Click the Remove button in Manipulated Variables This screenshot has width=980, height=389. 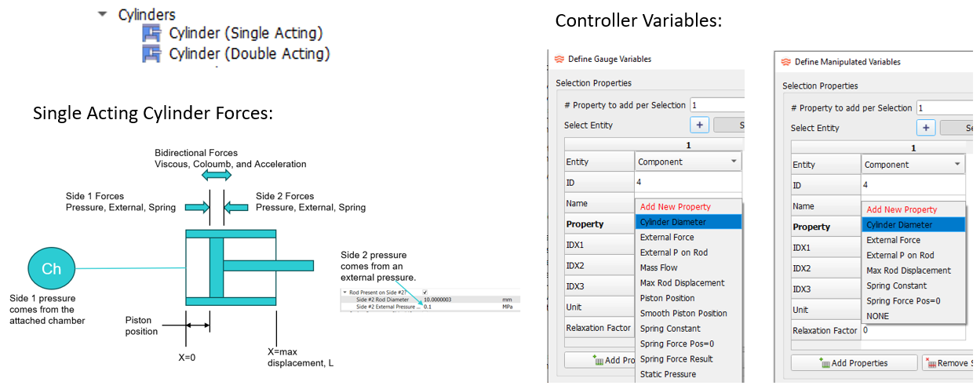coord(950,363)
